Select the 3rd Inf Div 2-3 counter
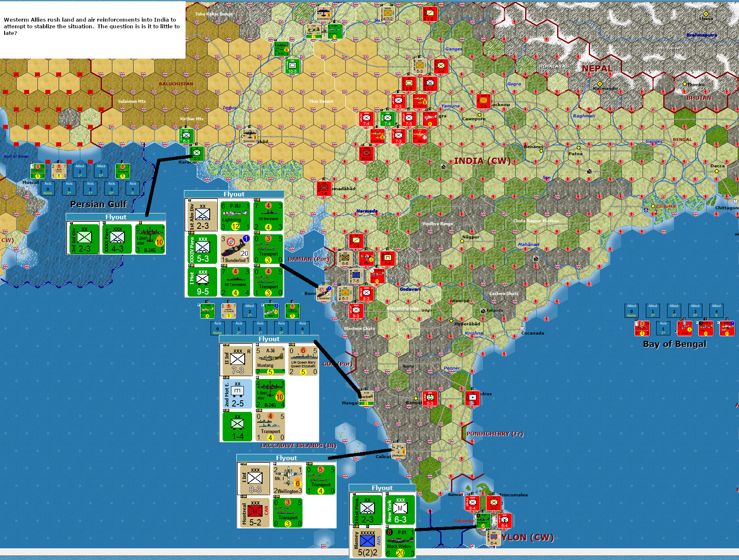The width and height of the screenshot is (739, 560). coord(84,238)
